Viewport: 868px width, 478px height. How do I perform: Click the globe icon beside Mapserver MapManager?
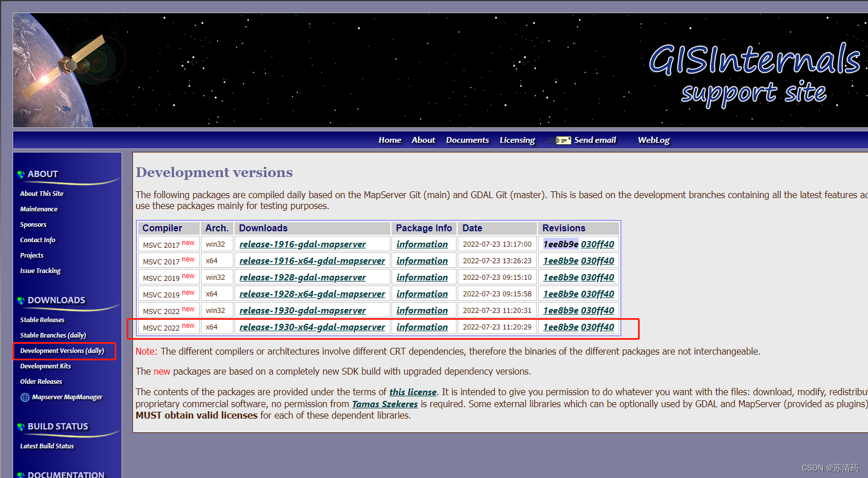tap(25, 397)
